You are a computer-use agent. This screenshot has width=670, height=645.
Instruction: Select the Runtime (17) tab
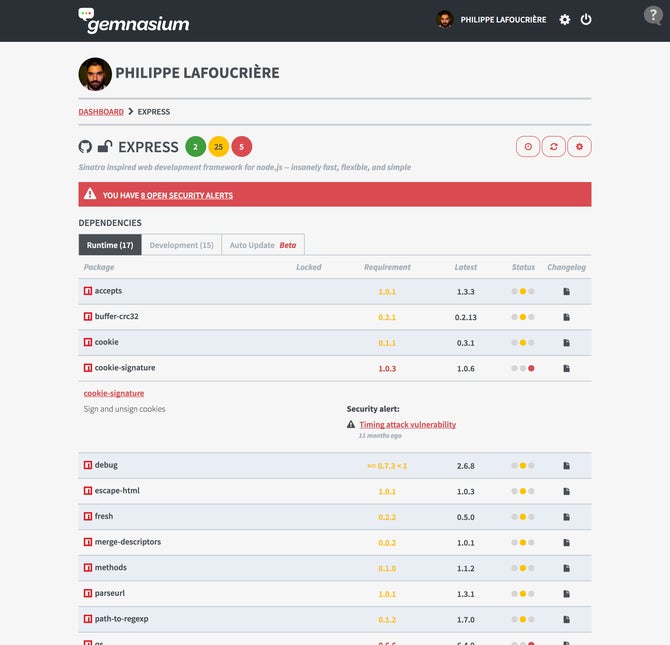(x=110, y=245)
